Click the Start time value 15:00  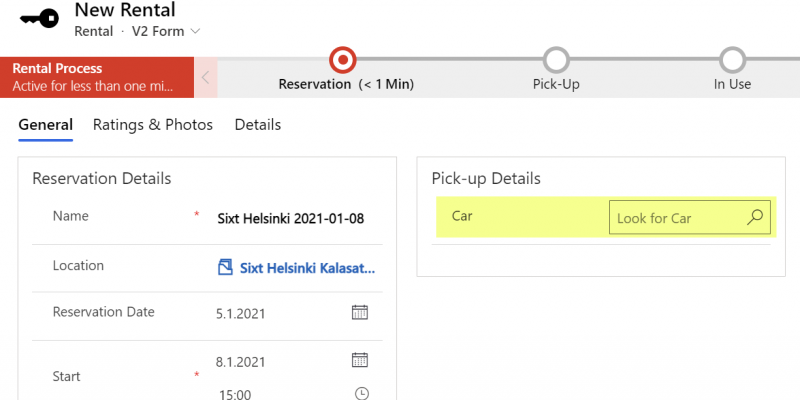coord(235,394)
